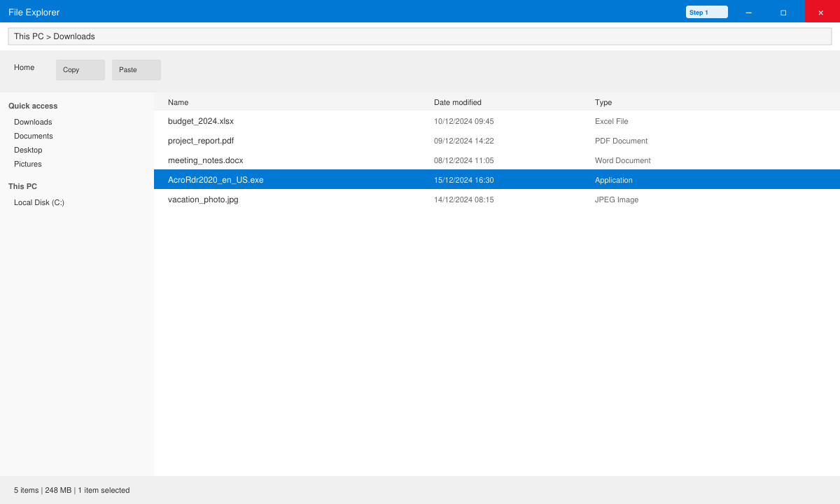Screen dimensions: 840x504
Task: Click the Word Document type cell
Action: coord(623,160)
